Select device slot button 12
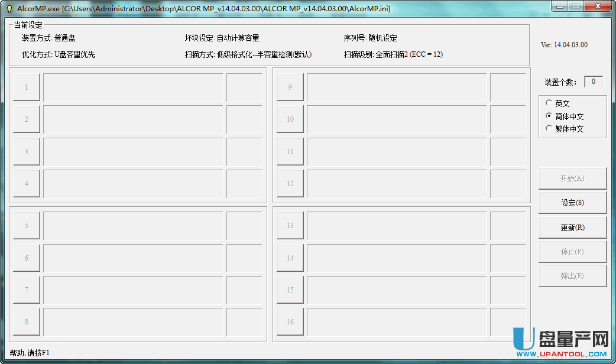 tap(290, 184)
